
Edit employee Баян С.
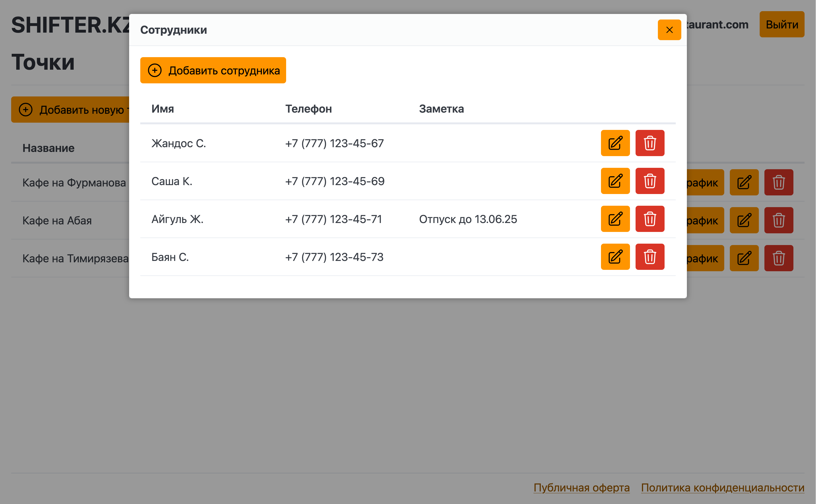[x=615, y=257]
